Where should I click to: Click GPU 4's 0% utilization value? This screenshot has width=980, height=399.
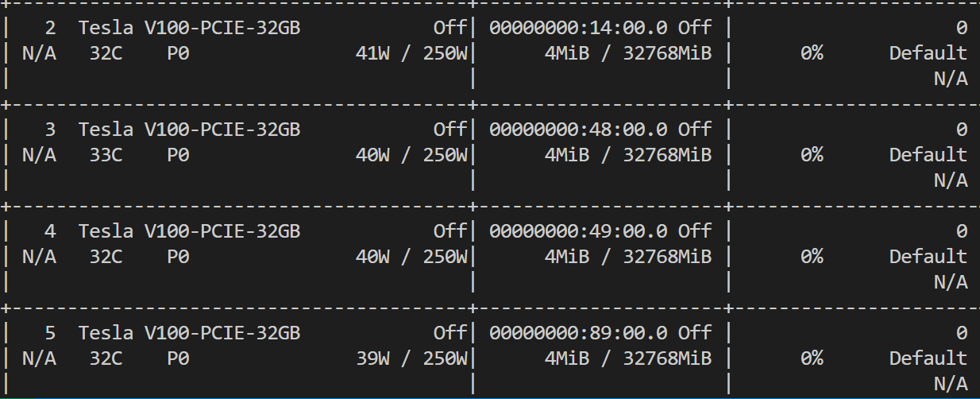coord(812,257)
